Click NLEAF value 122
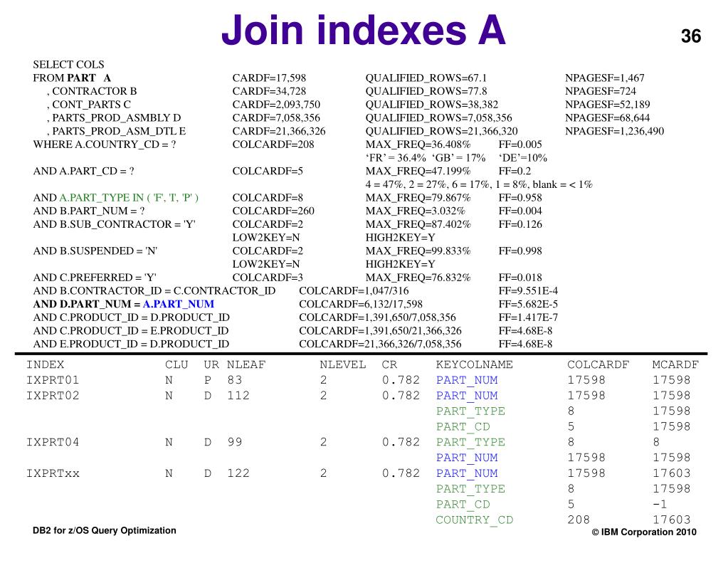 (238, 473)
